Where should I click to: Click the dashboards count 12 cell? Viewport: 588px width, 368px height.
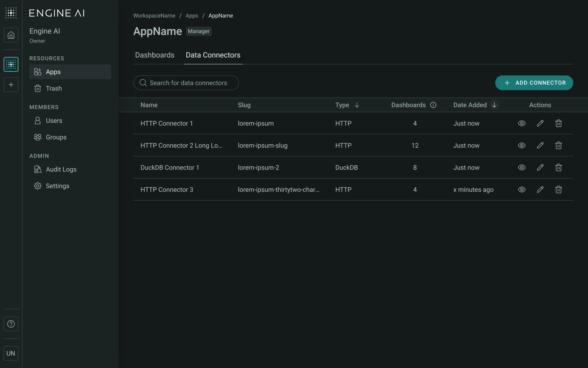click(415, 146)
